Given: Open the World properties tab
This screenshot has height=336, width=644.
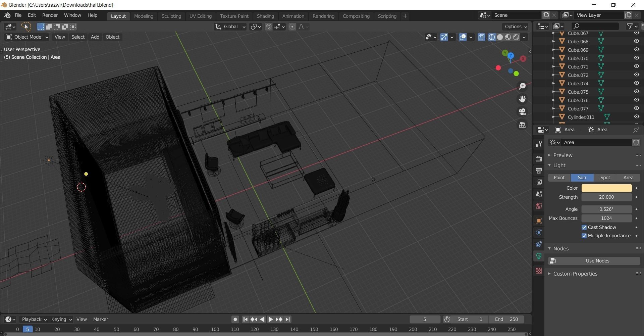Looking at the screenshot, I should (x=539, y=206).
